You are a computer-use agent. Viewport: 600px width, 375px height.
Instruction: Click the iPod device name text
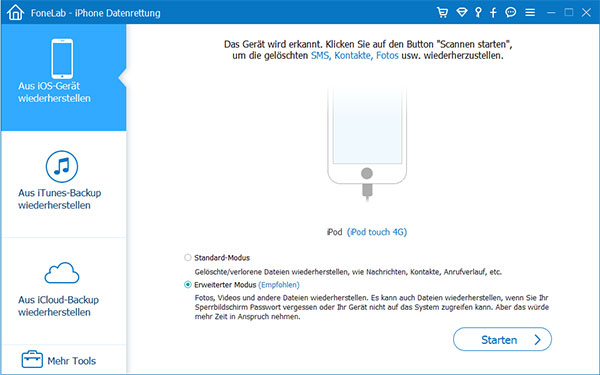click(334, 232)
